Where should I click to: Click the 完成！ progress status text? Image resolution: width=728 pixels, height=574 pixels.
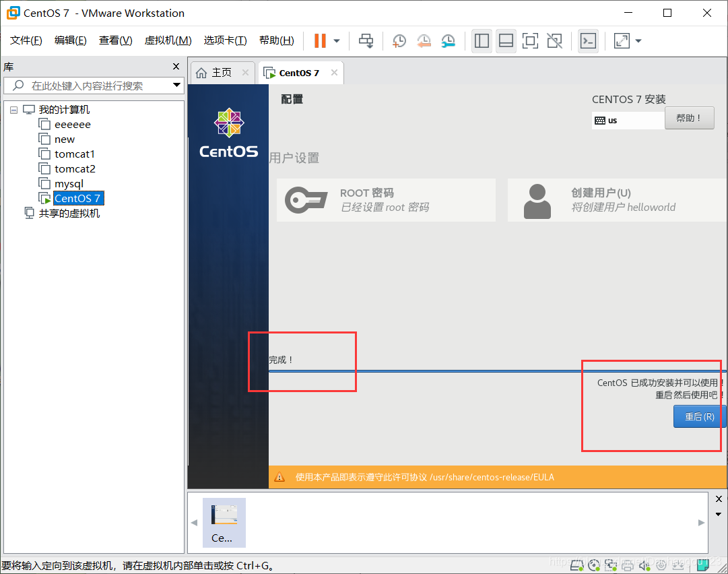pyautogui.click(x=282, y=360)
